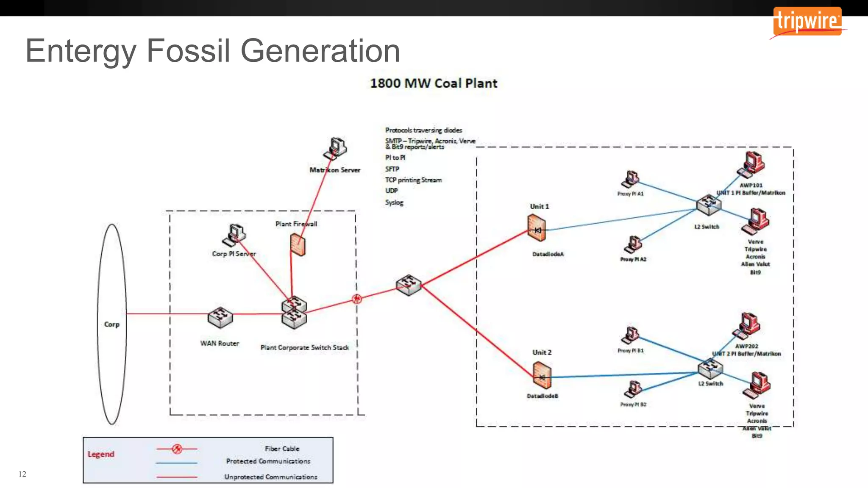The image size is (868, 488).
Task: Click the Plant Corporate Switch Stack icon
Action: [x=294, y=313]
